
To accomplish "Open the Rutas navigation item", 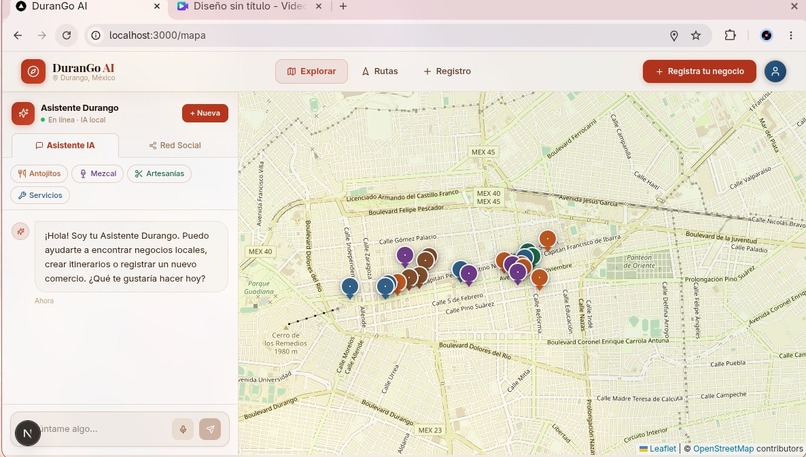I will coord(380,71).
